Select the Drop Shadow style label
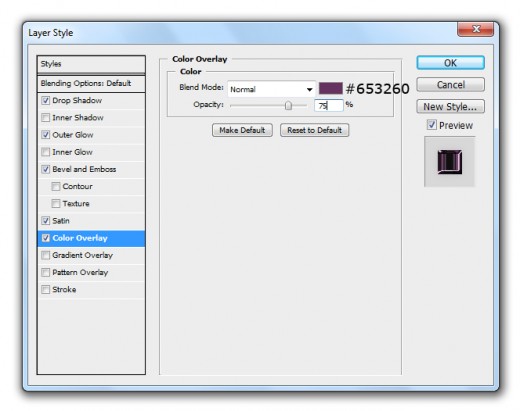 (x=77, y=100)
